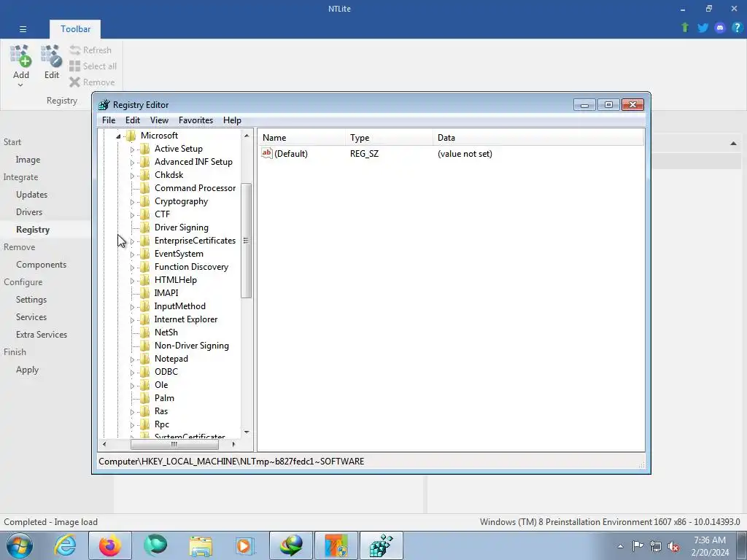747x560 pixels.
Task: Click the Type column header
Action: (x=389, y=138)
